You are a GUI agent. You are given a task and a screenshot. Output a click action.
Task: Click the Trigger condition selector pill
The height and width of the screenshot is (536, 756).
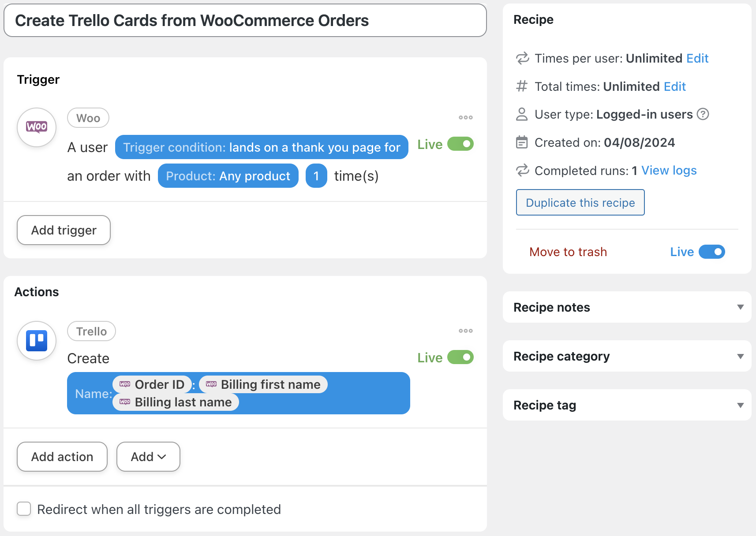tap(261, 147)
